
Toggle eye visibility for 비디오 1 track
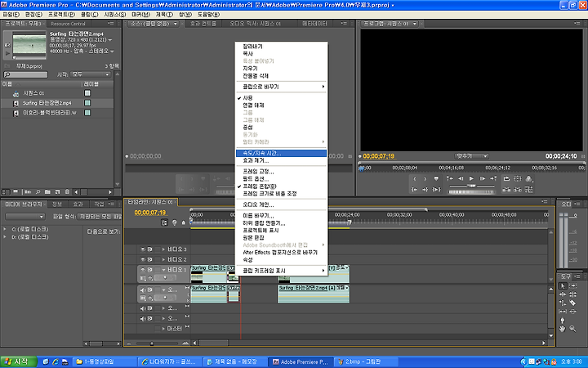143,270
